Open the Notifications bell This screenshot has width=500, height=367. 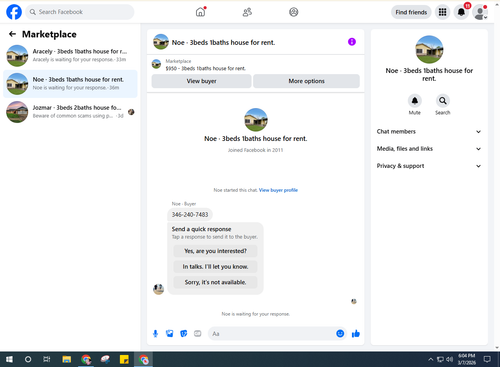pyautogui.click(x=461, y=12)
